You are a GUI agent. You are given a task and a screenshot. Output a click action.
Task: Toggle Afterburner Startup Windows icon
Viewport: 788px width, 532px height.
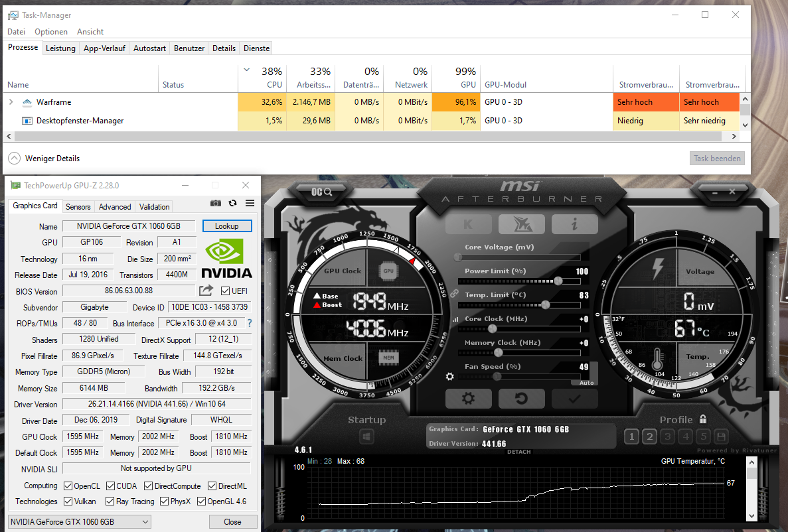coord(366,436)
